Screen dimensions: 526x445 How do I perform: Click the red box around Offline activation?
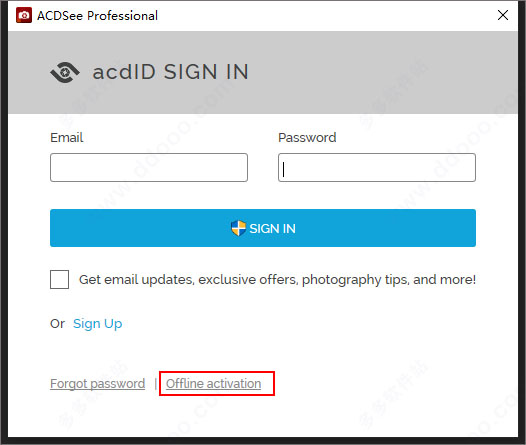(x=217, y=383)
